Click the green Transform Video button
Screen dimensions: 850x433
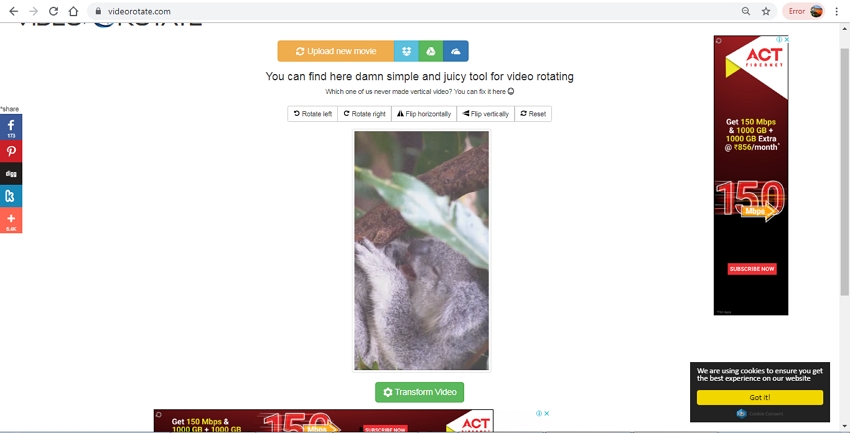419,392
